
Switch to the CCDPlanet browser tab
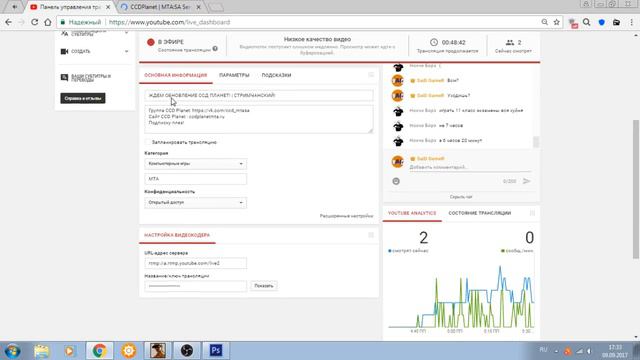tap(160, 7)
